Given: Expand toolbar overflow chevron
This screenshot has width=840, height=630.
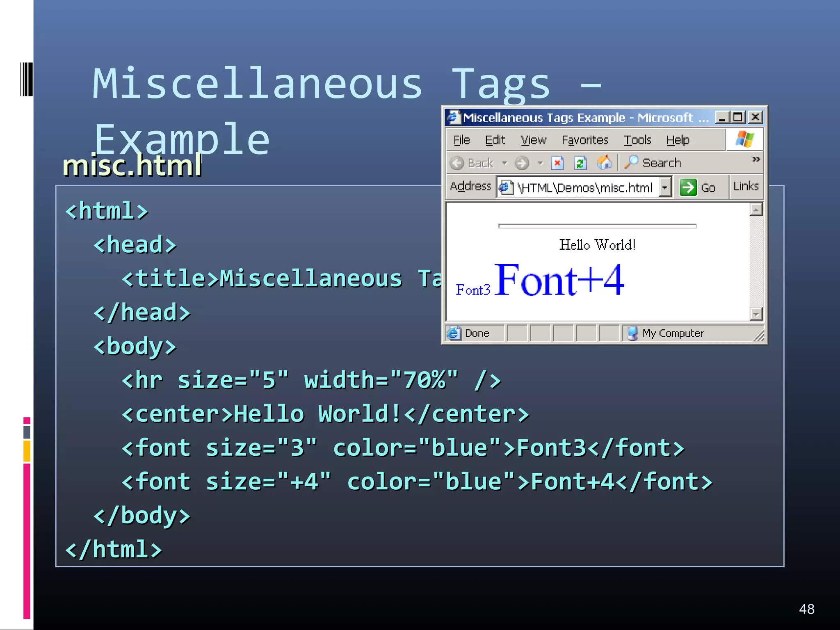Looking at the screenshot, I should point(756,159).
